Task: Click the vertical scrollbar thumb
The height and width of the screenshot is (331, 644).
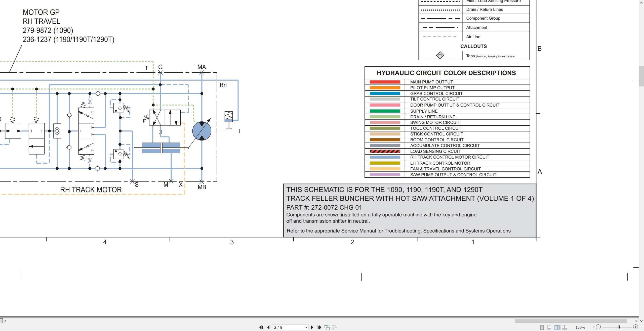Action: click(x=641, y=76)
